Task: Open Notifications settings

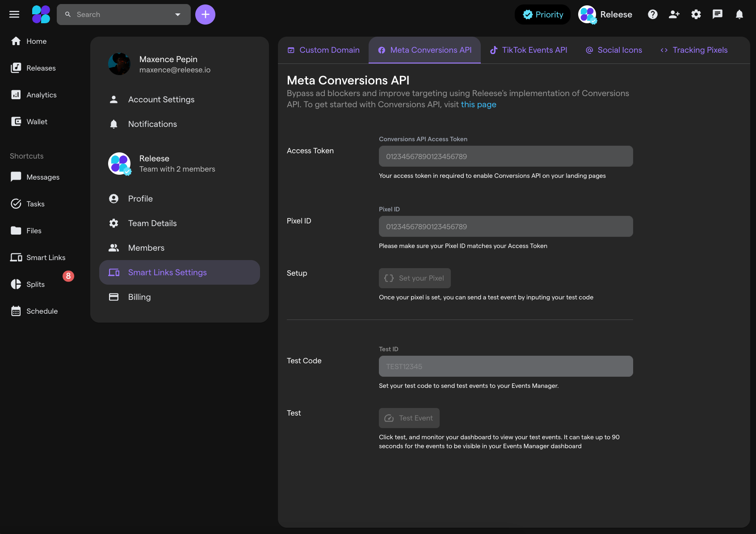Action: click(x=180, y=124)
